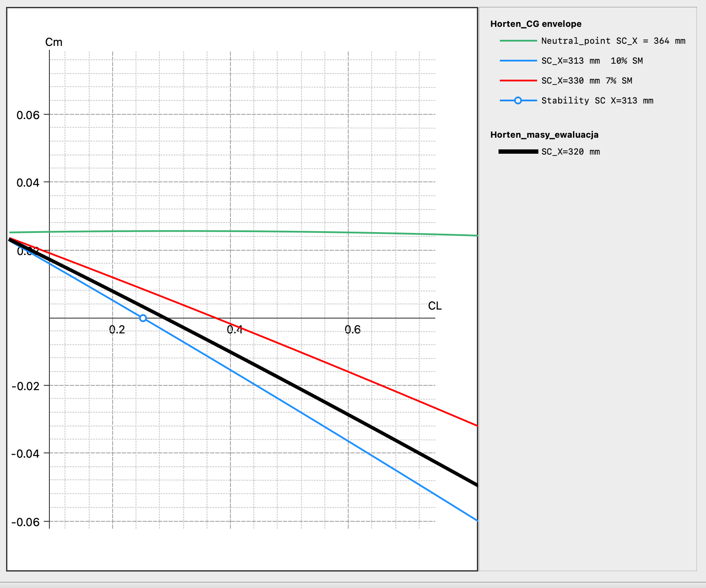Image resolution: width=706 pixels, height=588 pixels.
Task: Click the blue line swatch for 10% SM curve
Action: click(x=518, y=61)
